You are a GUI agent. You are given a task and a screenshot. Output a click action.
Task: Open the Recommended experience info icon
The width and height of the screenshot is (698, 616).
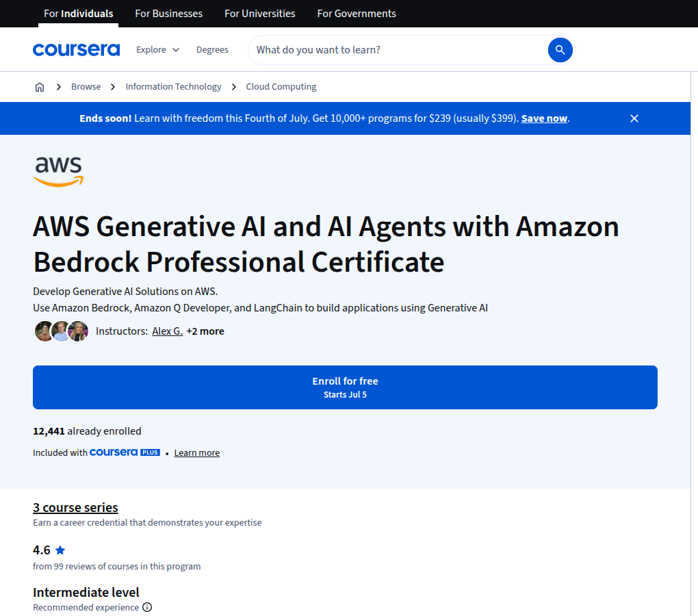click(147, 607)
